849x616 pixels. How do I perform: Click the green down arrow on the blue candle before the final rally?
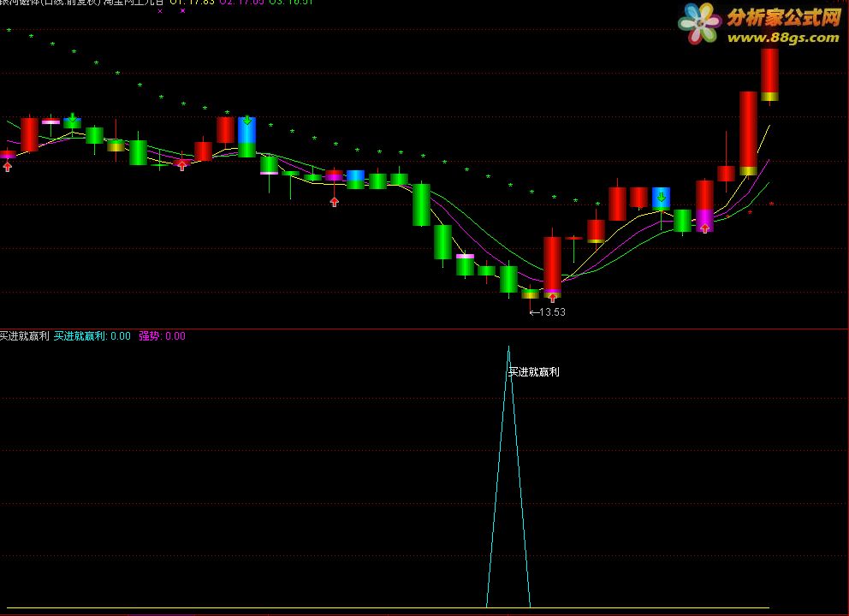(661, 197)
